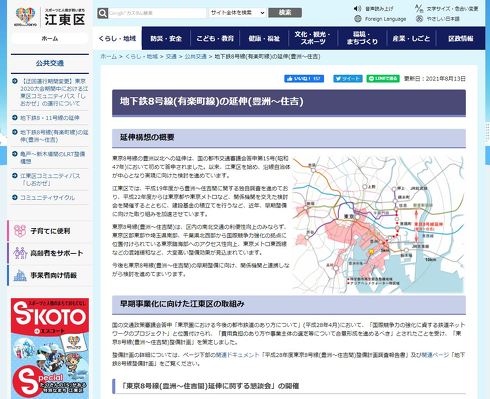Viewport: 490px width, 399px height.
Task: Click the 高齢者をサポート people icon
Action: 20,253
